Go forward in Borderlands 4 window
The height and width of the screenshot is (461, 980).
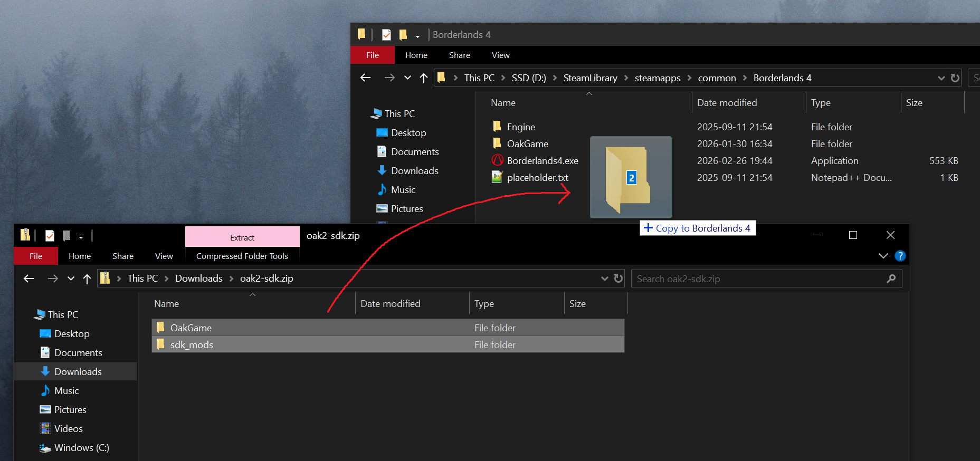(389, 78)
